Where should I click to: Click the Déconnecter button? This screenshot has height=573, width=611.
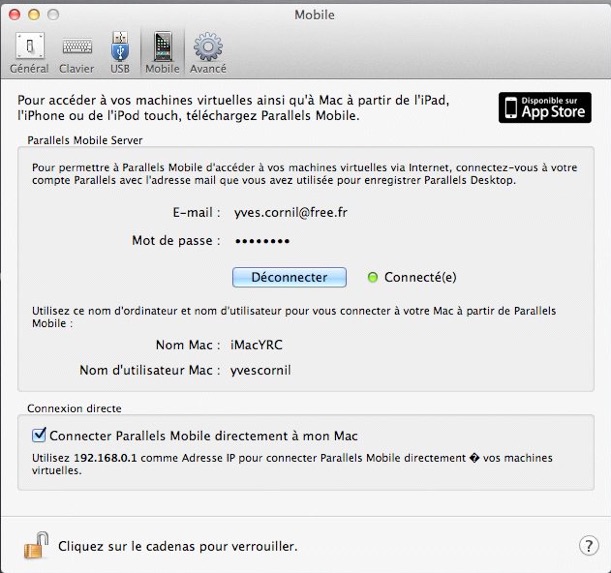point(289,277)
